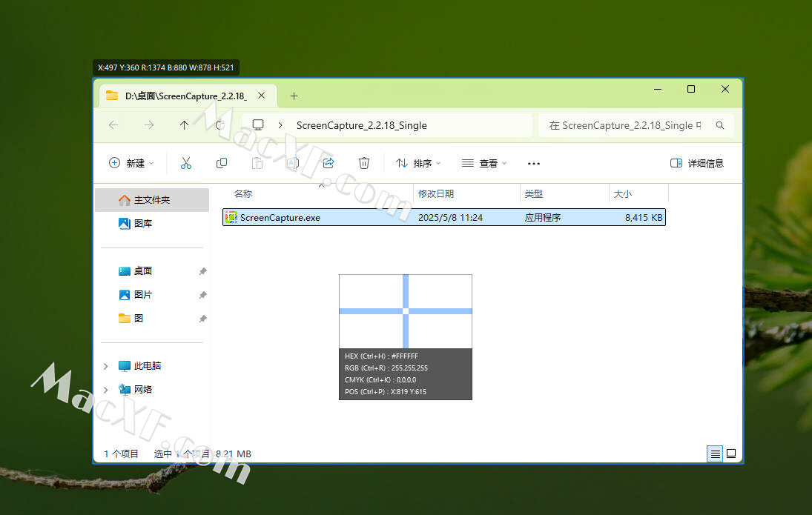Click the magnifier crosshair preview
Screen dimensions: 812x515
pos(406,311)
